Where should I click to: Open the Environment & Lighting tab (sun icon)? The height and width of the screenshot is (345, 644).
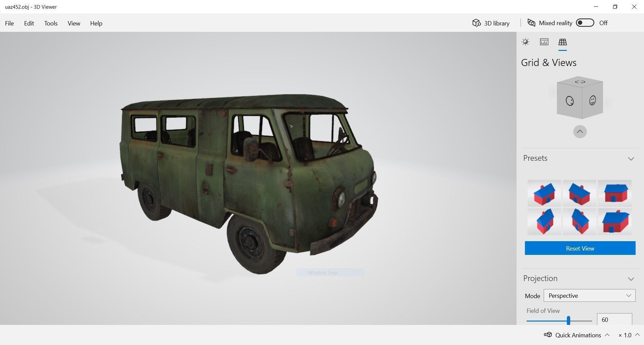(x=526, y=42)
